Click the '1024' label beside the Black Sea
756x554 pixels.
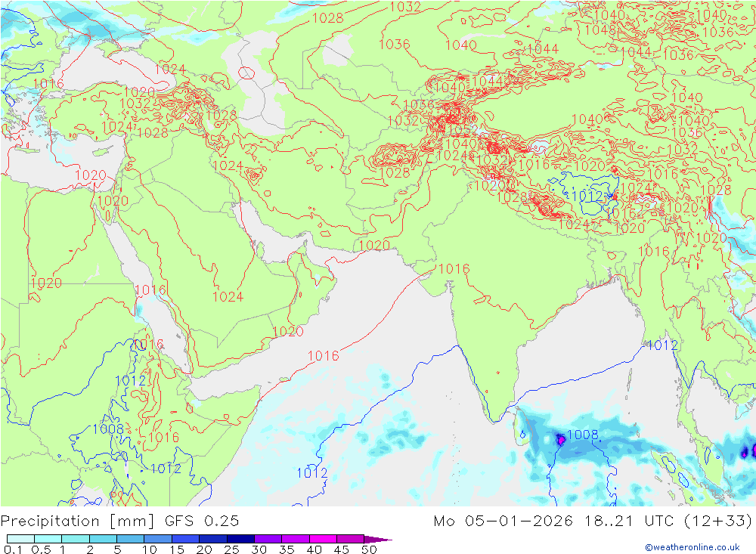[x=170, y=69]
